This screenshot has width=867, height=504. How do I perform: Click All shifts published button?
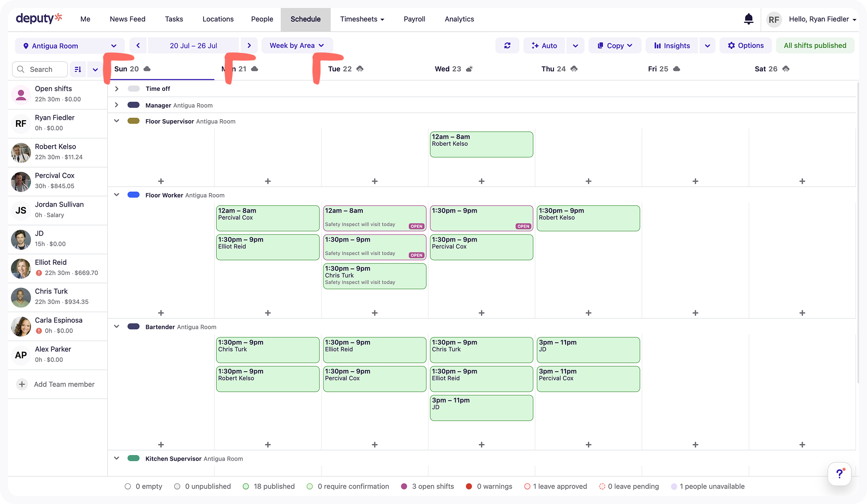(x=815, y=45)
